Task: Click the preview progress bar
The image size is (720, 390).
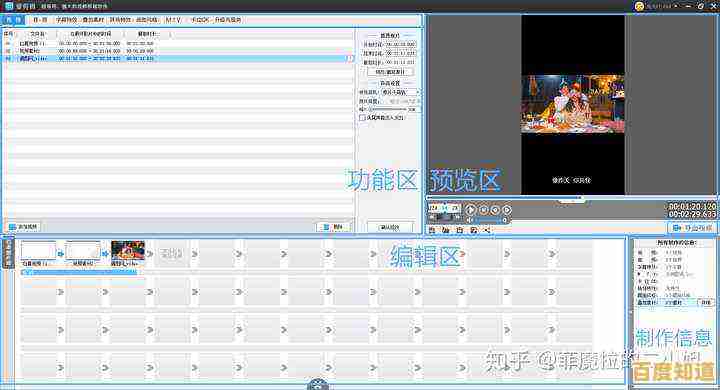Action: pyautogui.click(x=571, y=198)
